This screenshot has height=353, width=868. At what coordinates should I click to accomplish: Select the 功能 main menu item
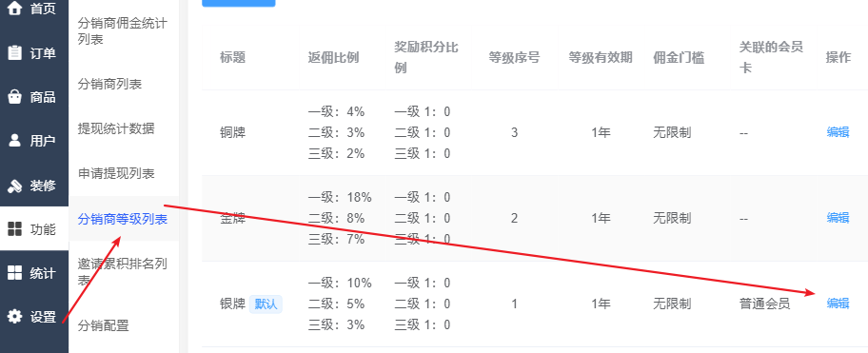(x=33, y=229)
